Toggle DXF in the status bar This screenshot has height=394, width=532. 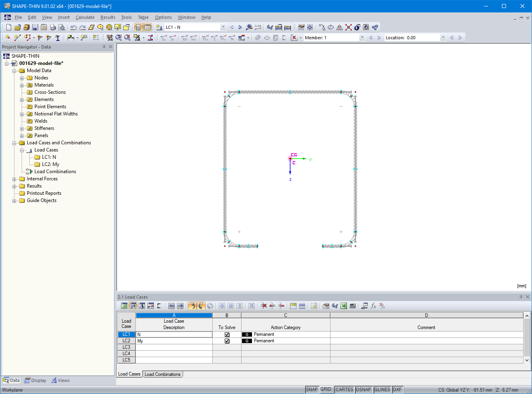click(x=397, y=390)
